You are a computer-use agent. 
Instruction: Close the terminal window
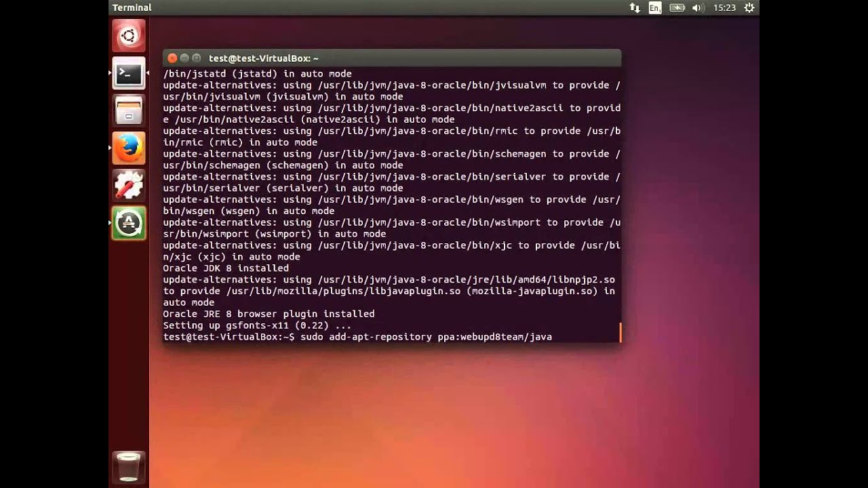coord(172,58)
